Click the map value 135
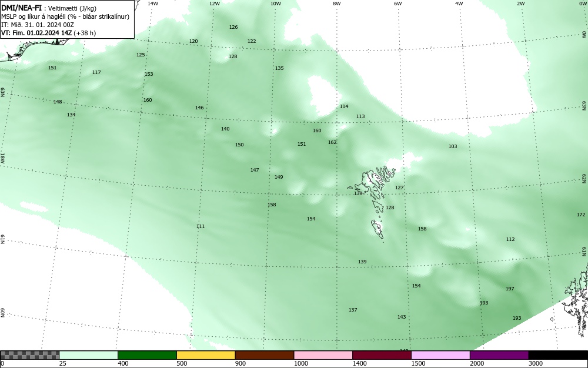The width and height of the screenshot is (588, 368). tap(279, 68)
